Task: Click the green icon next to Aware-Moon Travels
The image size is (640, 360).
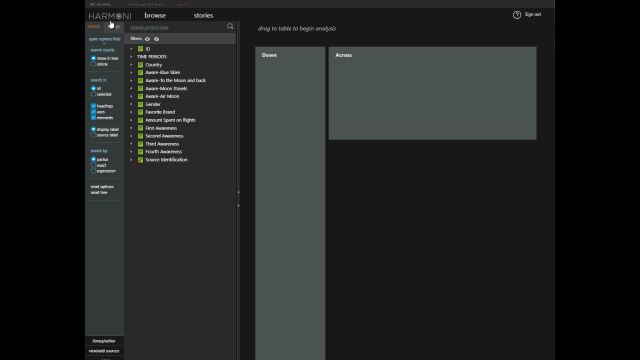Action: pyautogui.click(x=140, y=89)
